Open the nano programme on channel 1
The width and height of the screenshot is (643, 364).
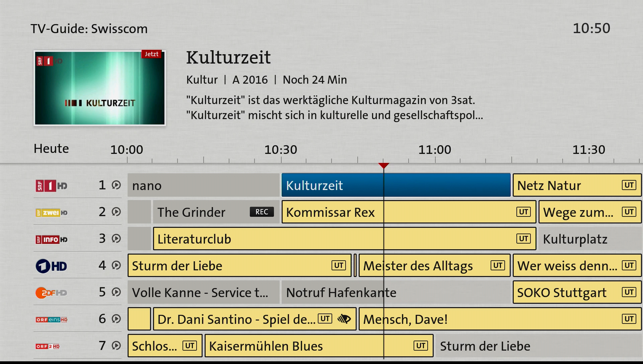(203, 185)
